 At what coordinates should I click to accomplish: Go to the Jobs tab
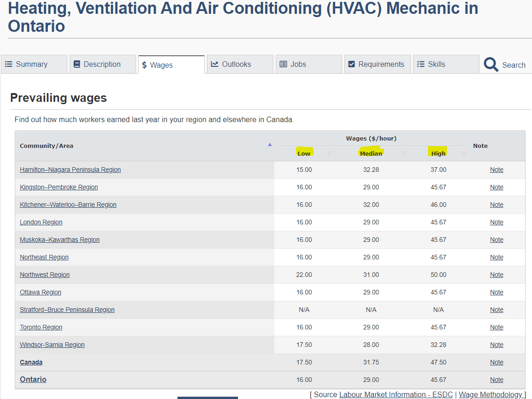pyautogui.click(x=309, y=64)
